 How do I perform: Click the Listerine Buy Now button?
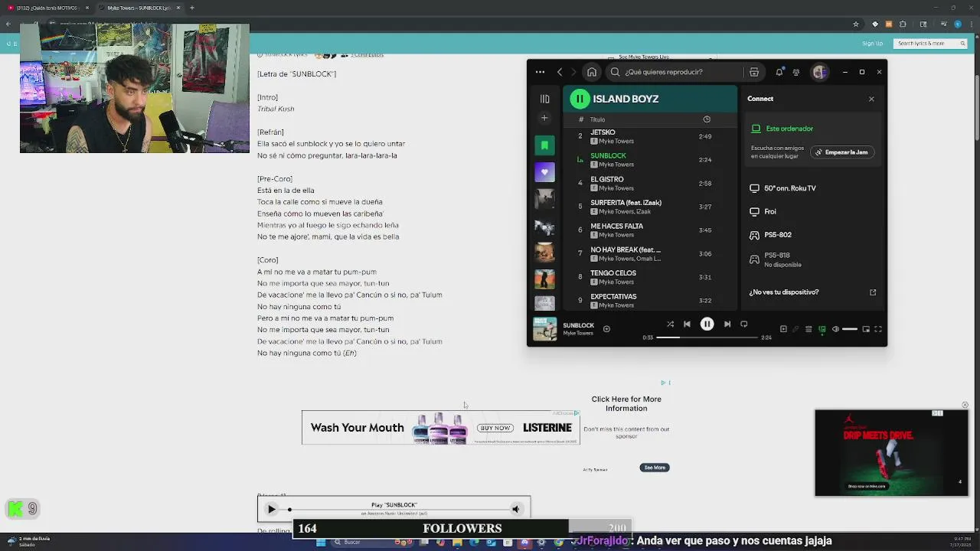tap(495, 428)
